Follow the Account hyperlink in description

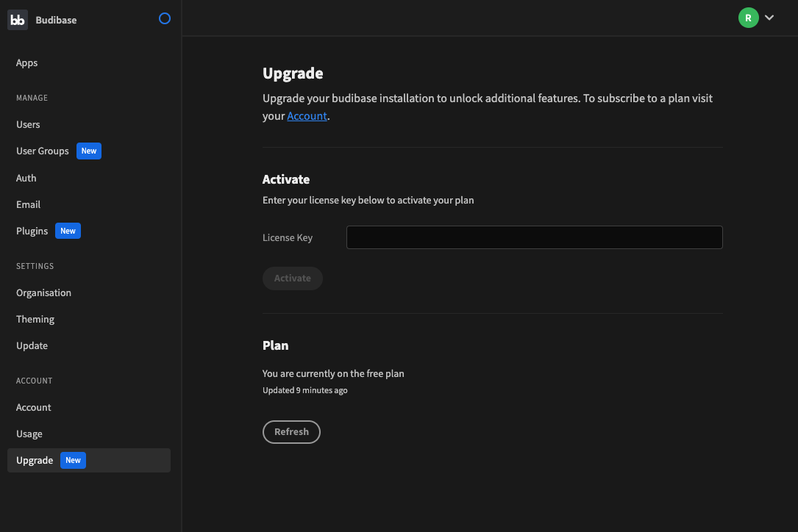tap(307, 116)
